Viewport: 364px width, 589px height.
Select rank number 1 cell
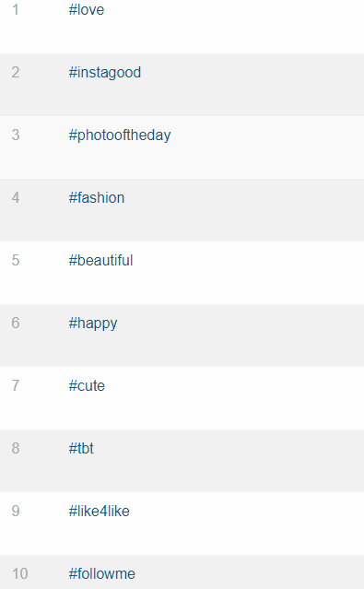coord(16,10)
